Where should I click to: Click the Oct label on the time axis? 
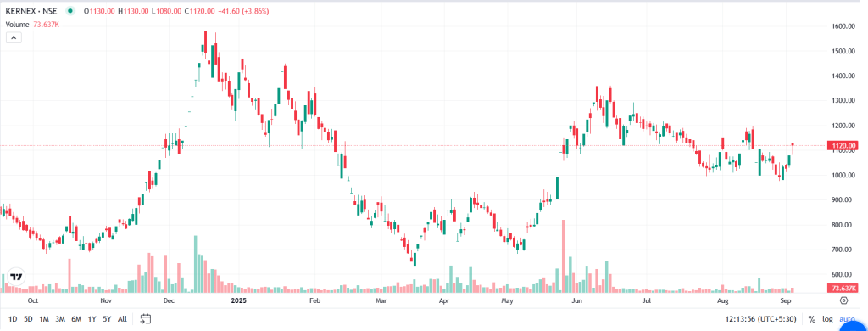[x=33, y=301]
